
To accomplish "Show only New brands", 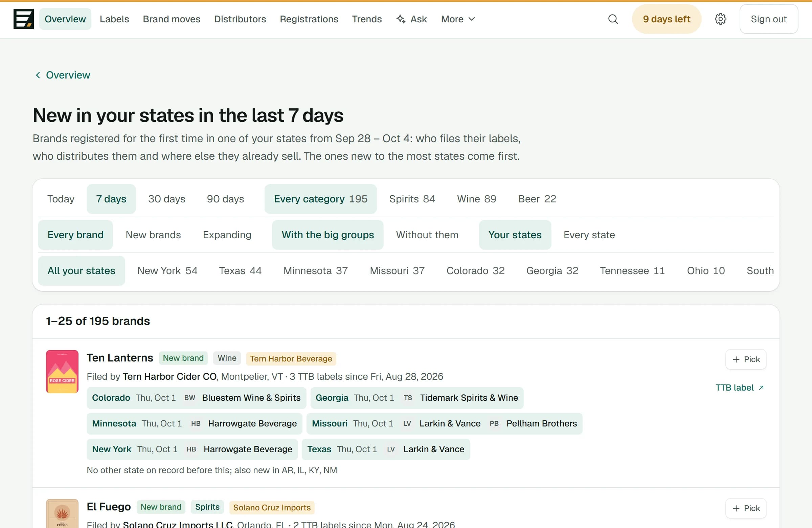I will 153,235.
